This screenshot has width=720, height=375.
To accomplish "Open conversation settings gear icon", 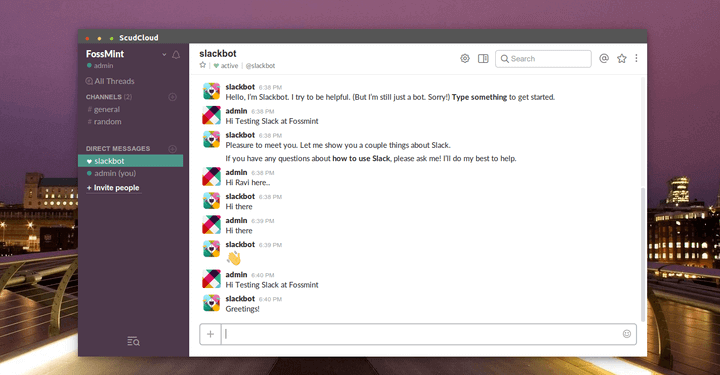I will 465,58.
